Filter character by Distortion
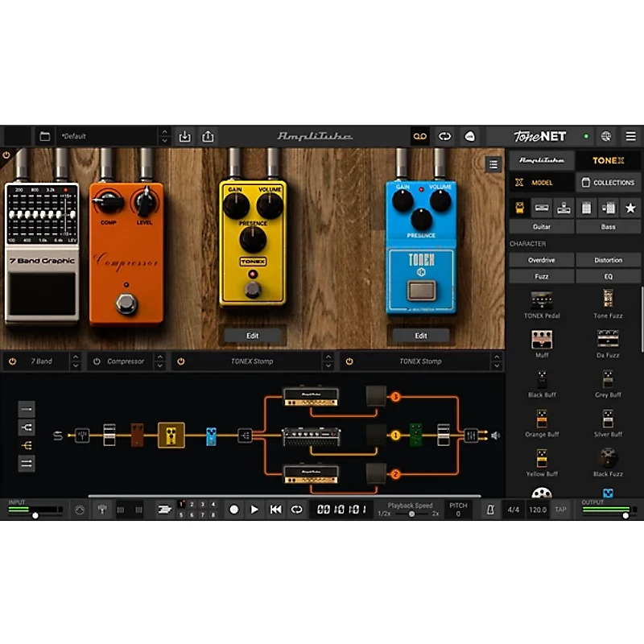The height and width of the screenshot is (644, 644). click(x=609, y=260)
